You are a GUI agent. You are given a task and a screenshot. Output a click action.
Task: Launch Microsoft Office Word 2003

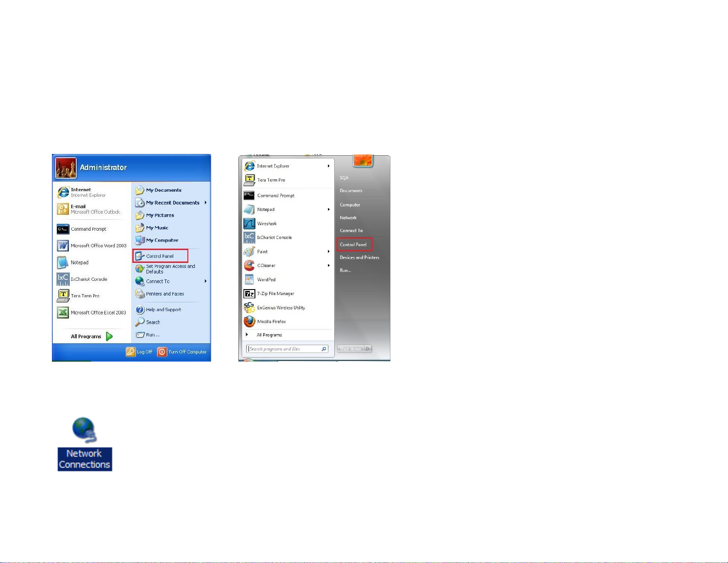click(91, 246)
